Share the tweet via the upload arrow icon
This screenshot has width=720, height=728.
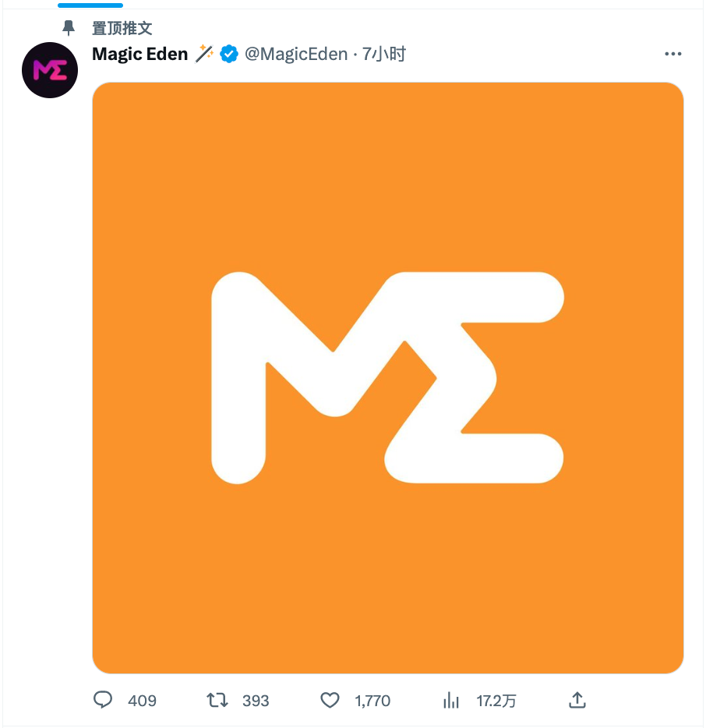[x=577, y=700]
